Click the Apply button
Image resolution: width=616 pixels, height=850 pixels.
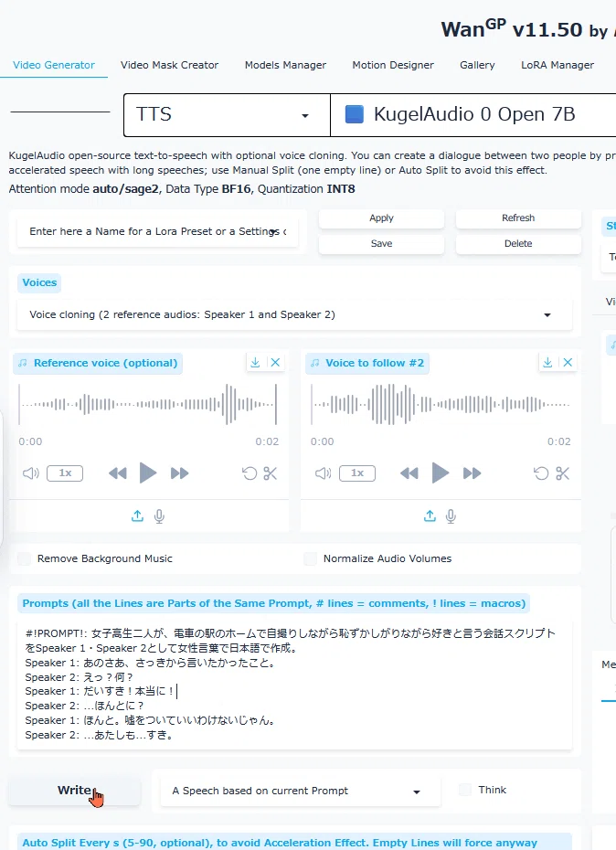[381, 218]
